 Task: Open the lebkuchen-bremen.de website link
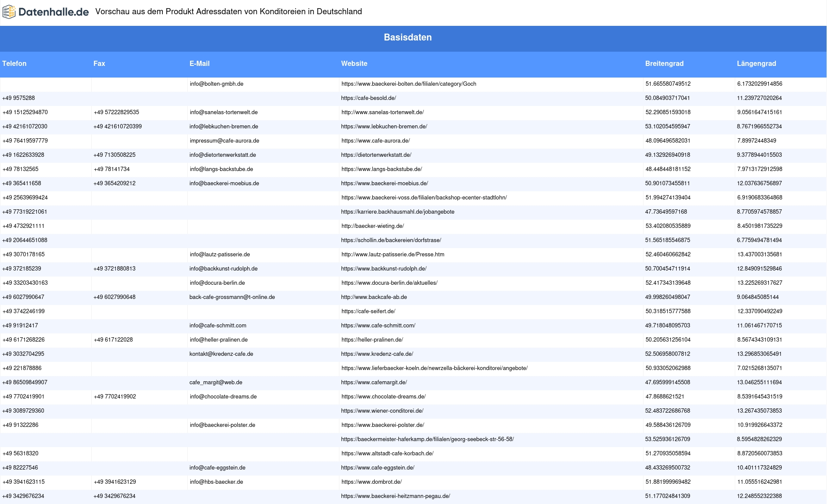coord(384,127)
